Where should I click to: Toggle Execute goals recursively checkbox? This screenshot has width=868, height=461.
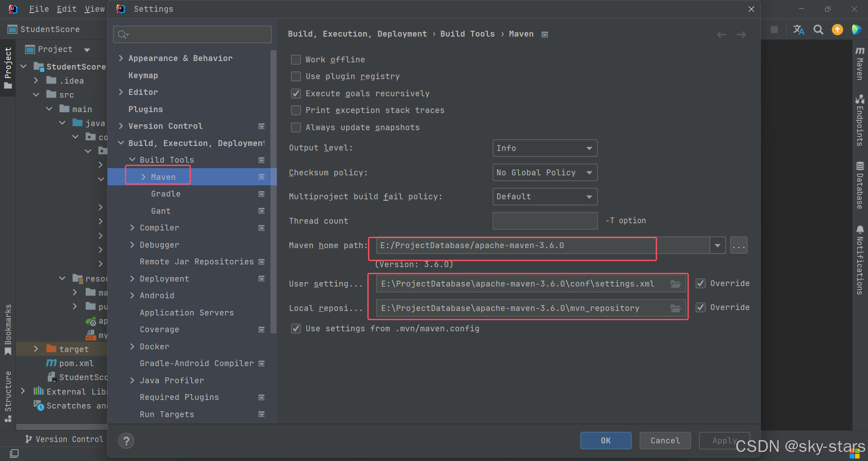pyautogui.click(x=296, y=94)
